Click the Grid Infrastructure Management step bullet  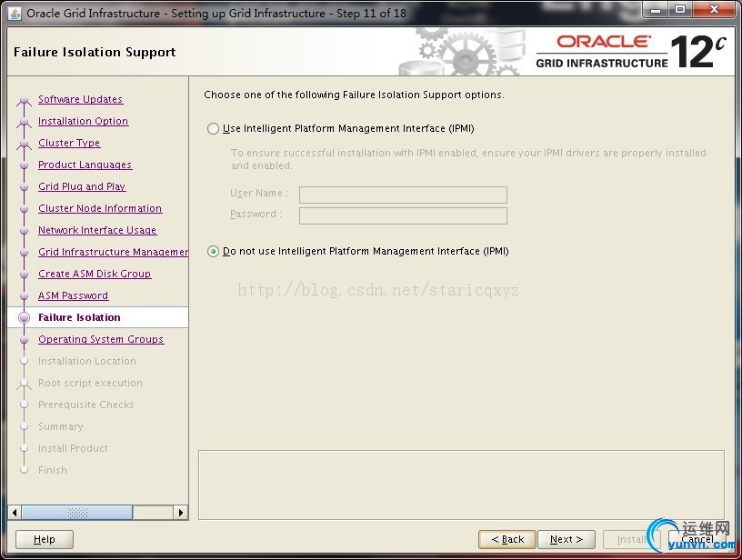point(25,252)
